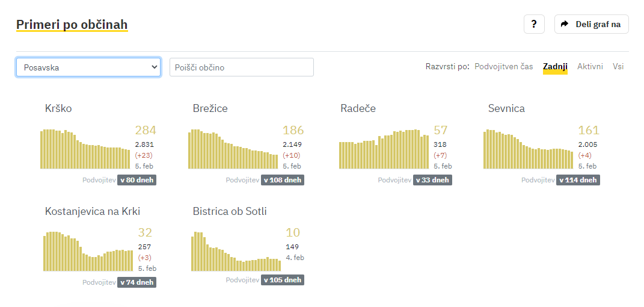Choose the Vsi sort option
This screenshot has width=644, height=307.
click(618, 67)
